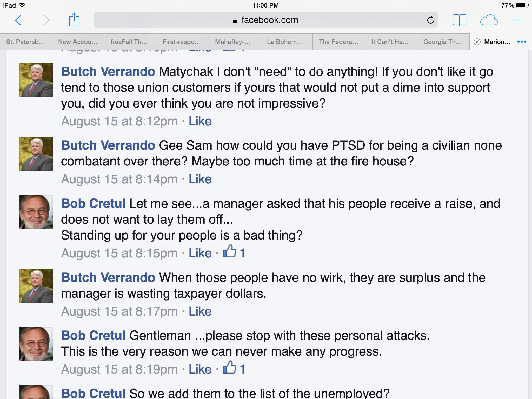
Task: Open Bob Cretul's profile name on the raise comment
Action: pyautogui.click(x=94, y=203)
